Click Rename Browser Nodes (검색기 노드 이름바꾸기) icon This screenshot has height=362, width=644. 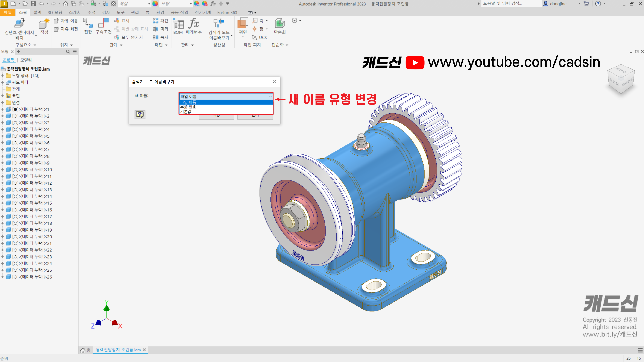pos(219,23)
